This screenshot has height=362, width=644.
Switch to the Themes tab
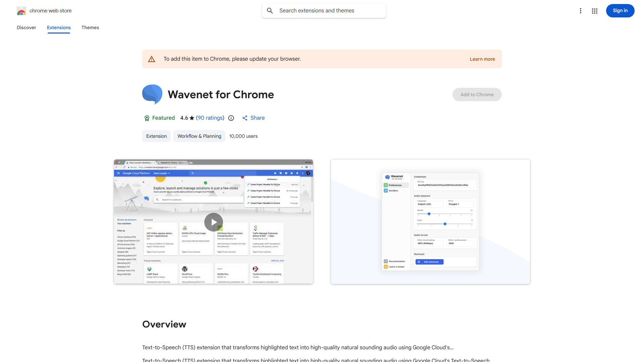coord(90,27)
